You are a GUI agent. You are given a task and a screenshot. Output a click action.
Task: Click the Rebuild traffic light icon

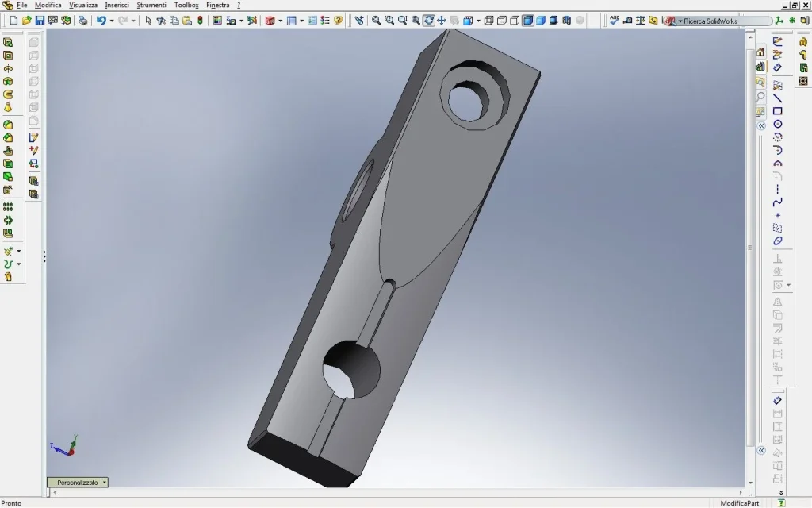point(200,21)
